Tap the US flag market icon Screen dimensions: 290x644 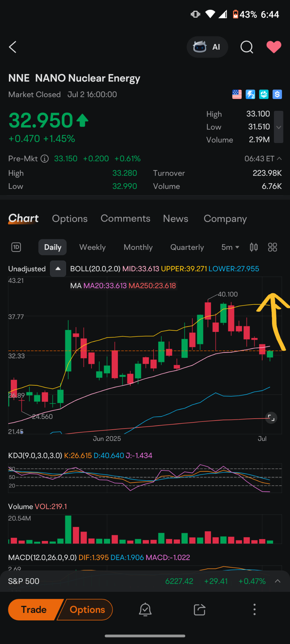237,94
